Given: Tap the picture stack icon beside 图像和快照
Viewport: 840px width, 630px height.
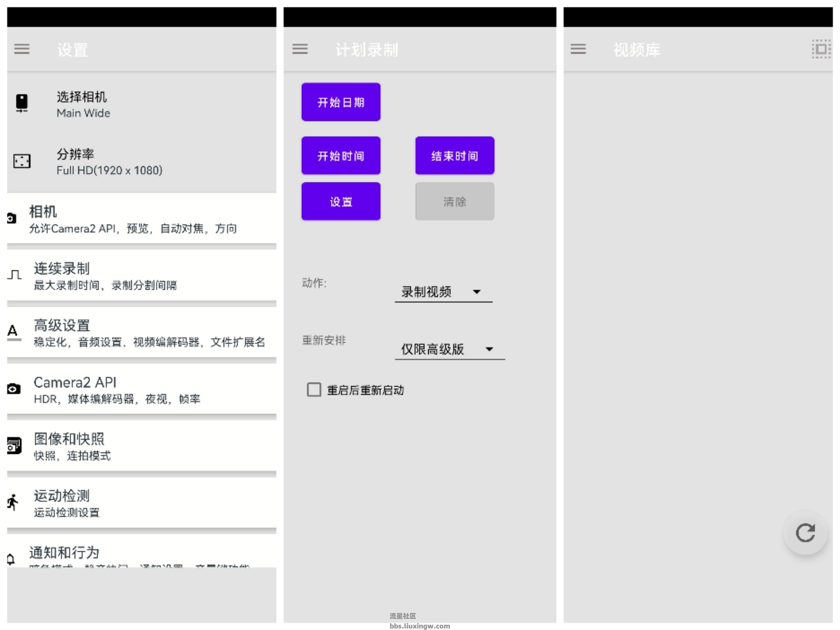Looking at the screenshot, I should click(14, 446).
